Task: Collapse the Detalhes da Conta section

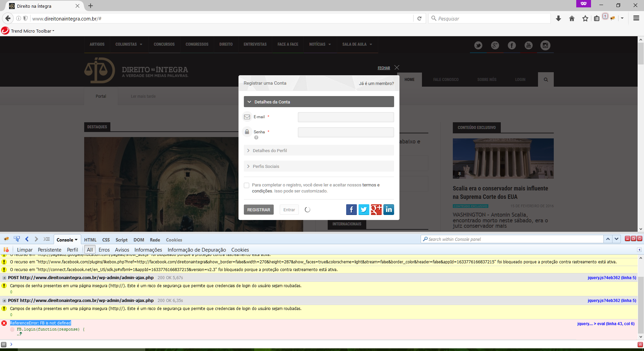Action: pos(319,102)
